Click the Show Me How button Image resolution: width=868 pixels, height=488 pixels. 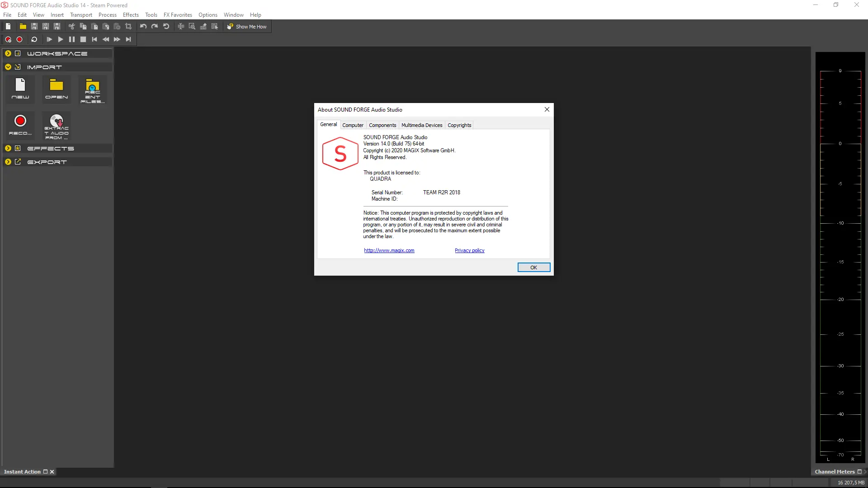247,27
